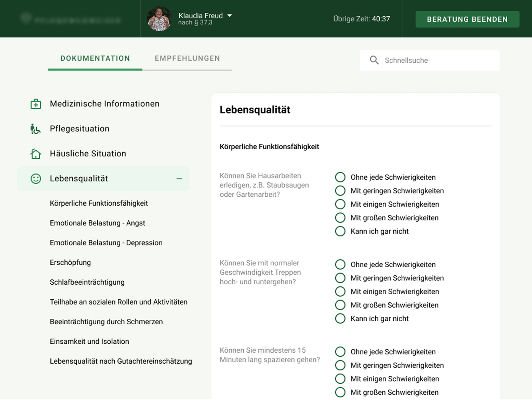Click the smiley icon beside Lebensqualität
532x400 pixels.
pyautogui.click(x=36, y=179)
